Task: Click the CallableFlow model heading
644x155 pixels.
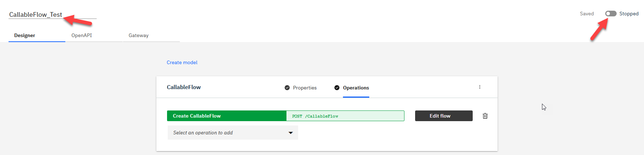Action: pos(184,87)
